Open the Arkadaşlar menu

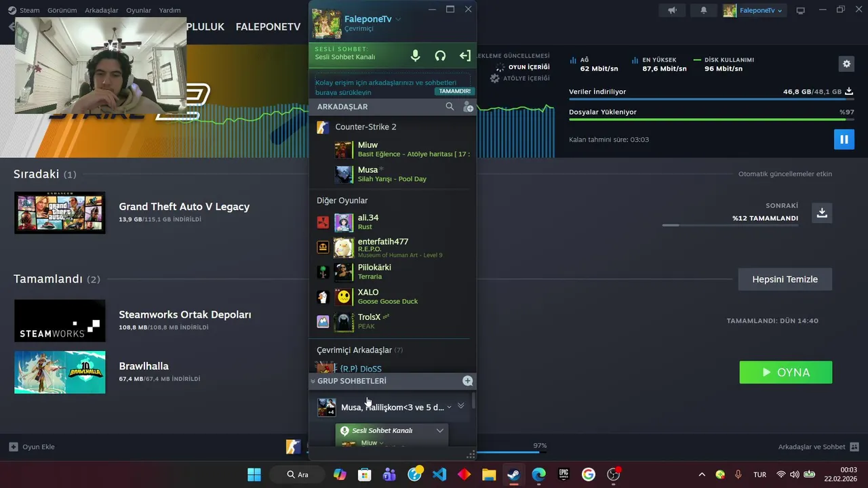(x=102, y=10)
